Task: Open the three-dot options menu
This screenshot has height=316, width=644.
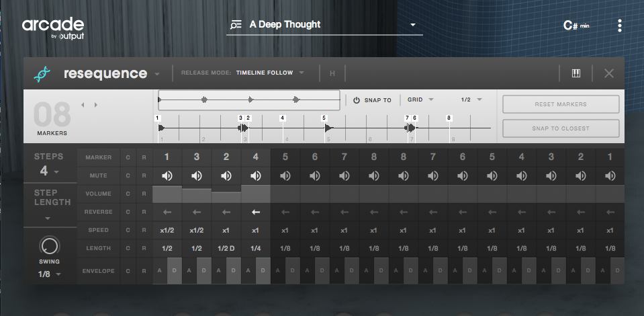Action: [x=620, y=26]
